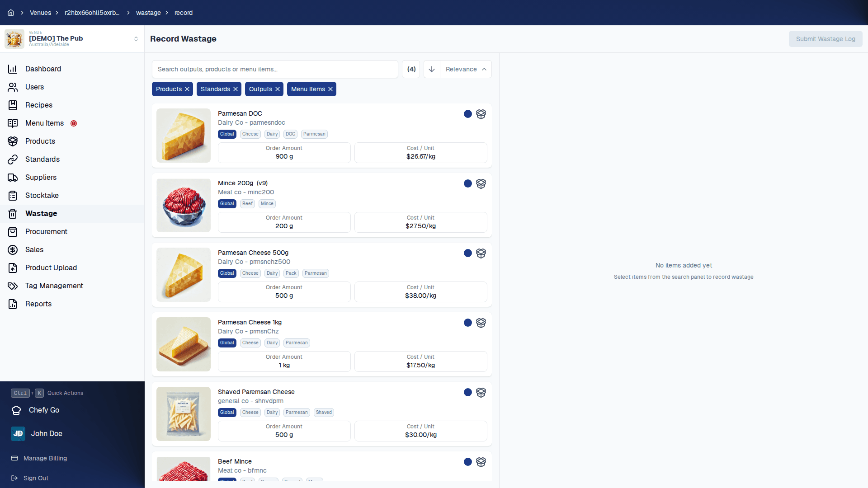
Task: Click the Shaved tag on Shaved Paremsan Cheese
Action: click(x=324, y=413)
